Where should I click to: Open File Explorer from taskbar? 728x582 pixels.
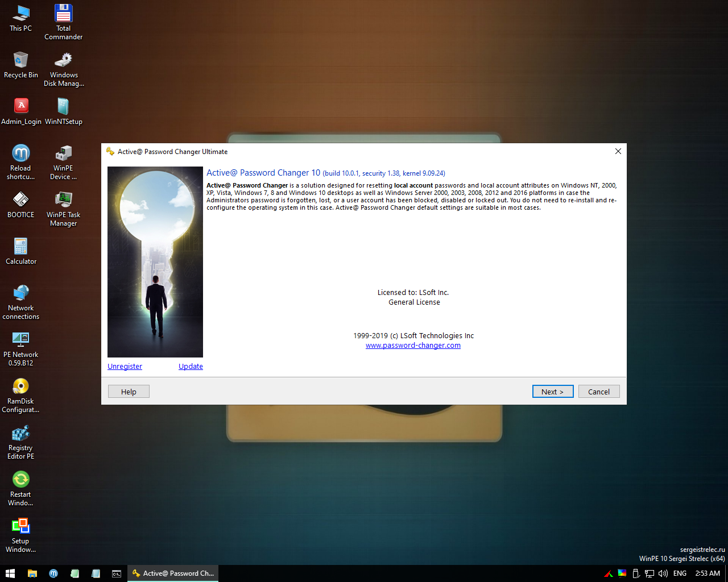32,573
